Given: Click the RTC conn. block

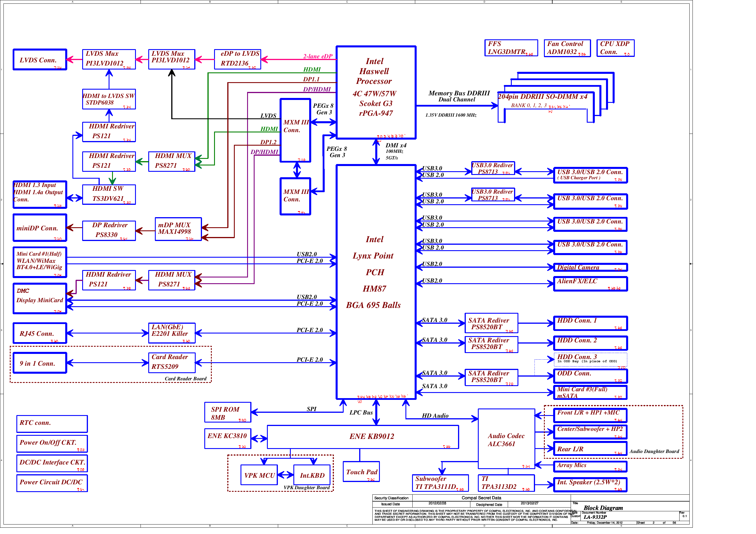Looking at the screenshot, I should tap(52, 424).
